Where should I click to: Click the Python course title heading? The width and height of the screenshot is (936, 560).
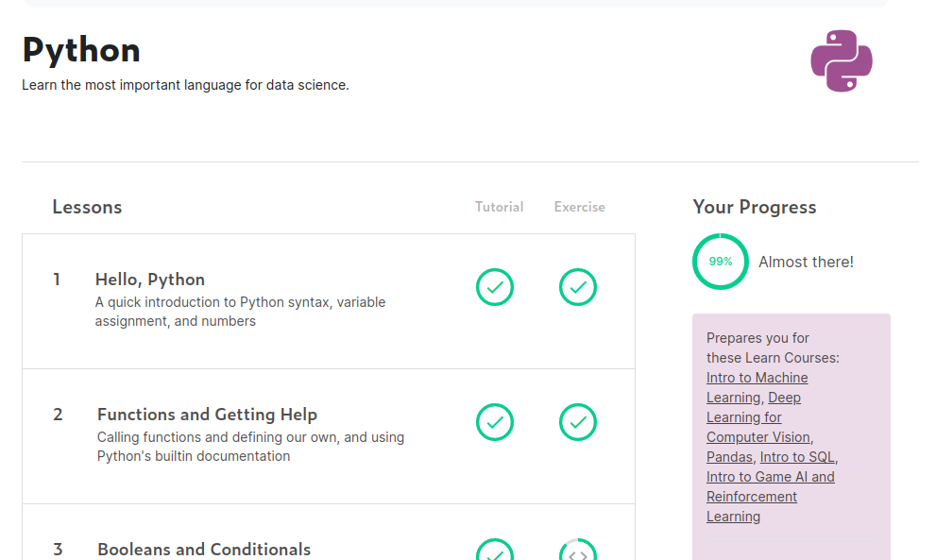(81, 50)
